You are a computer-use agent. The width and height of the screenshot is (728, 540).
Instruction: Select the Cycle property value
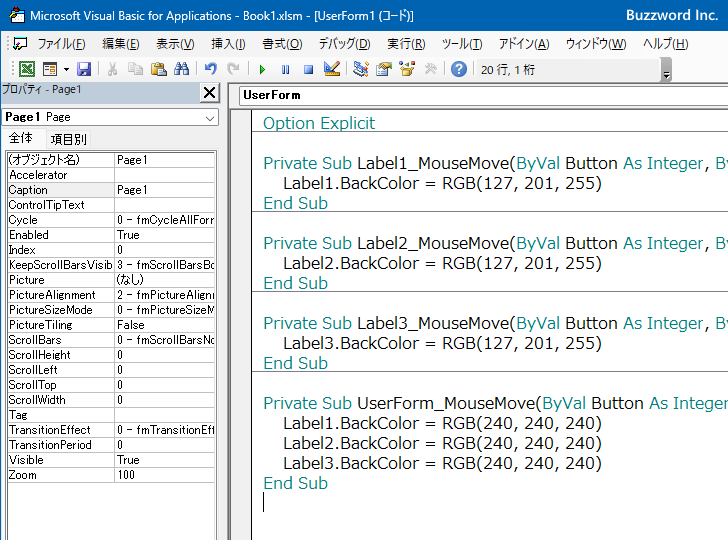(x=164, y=220)
